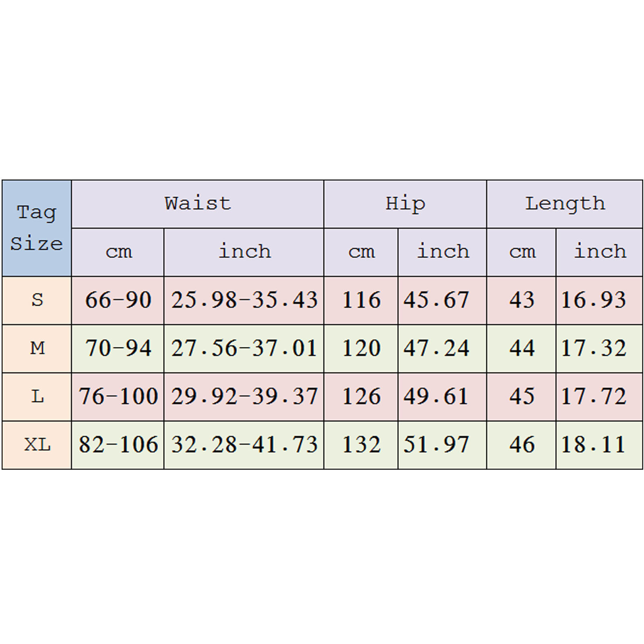Click the 66-90 waist cm cell
This screenshot has height=644, width=644.
tap(118, 300)
